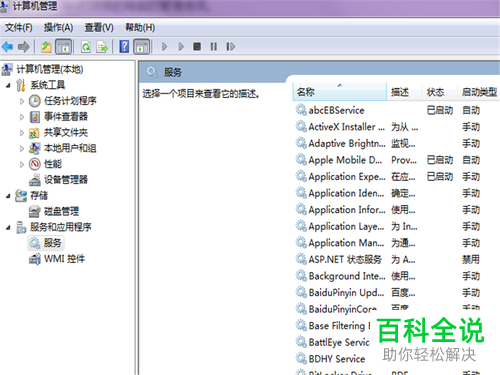Viewport: 500px width, 375px height.
Task: Click the Start service play icon
Action: coord(164,46)
